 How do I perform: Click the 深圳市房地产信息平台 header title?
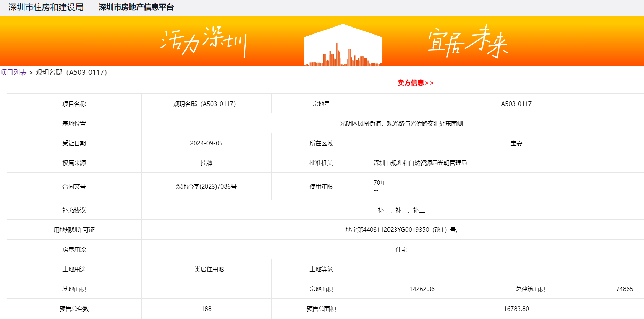[136, 7]
